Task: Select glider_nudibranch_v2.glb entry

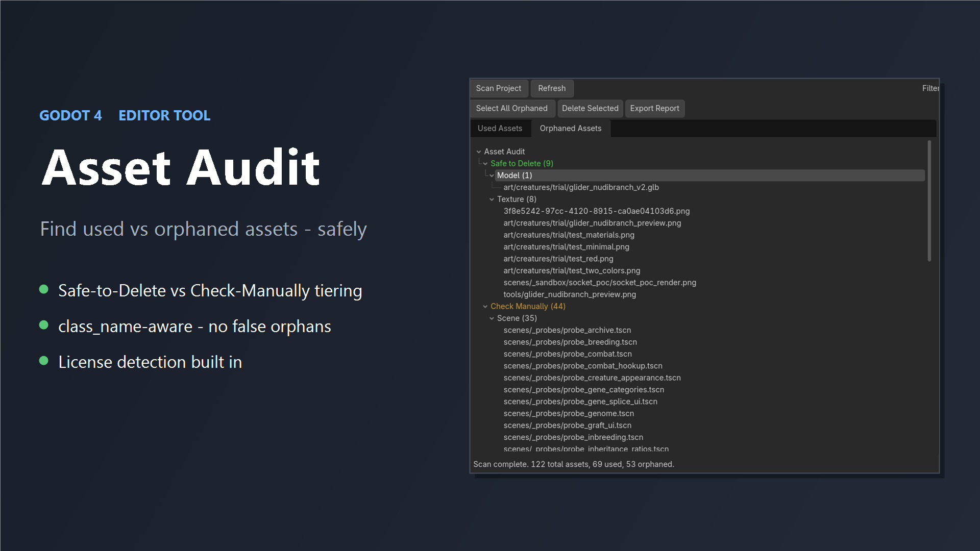Action: point(581,187)
